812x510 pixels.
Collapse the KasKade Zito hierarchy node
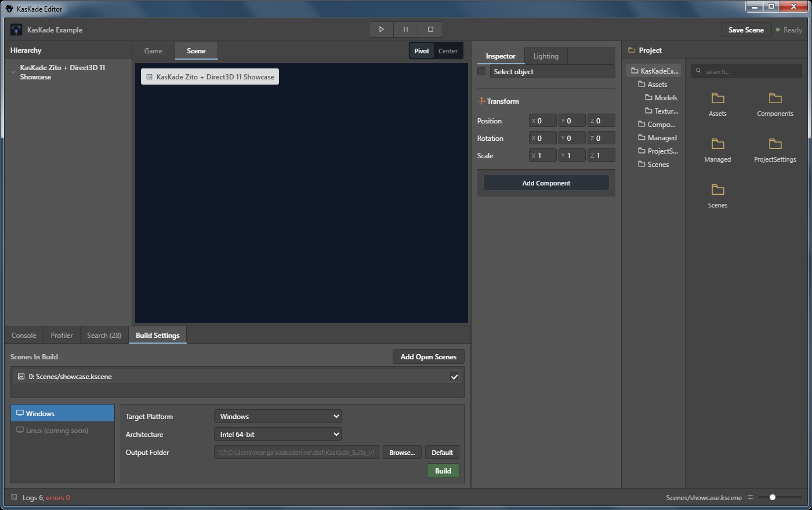pos(13,72)
